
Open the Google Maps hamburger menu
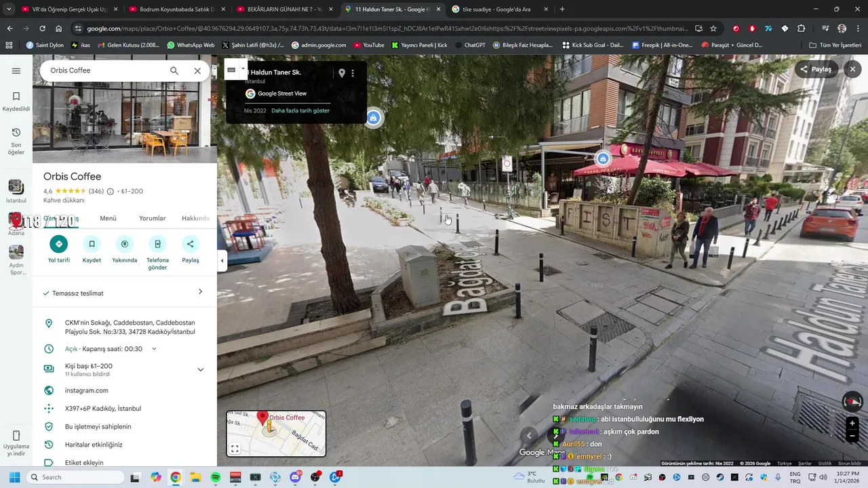16,70
